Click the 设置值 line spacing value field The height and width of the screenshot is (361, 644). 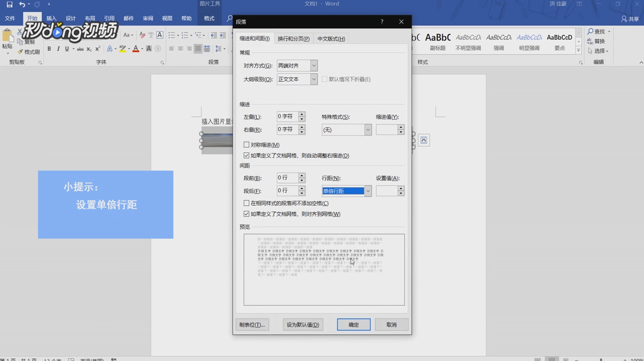[x=387, y=191]
